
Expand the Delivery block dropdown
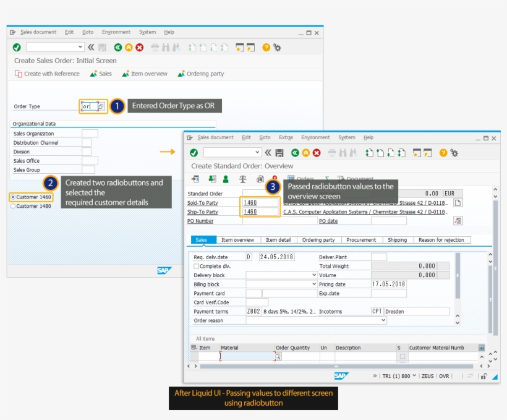pyautogui.click(x=314, y=275)
